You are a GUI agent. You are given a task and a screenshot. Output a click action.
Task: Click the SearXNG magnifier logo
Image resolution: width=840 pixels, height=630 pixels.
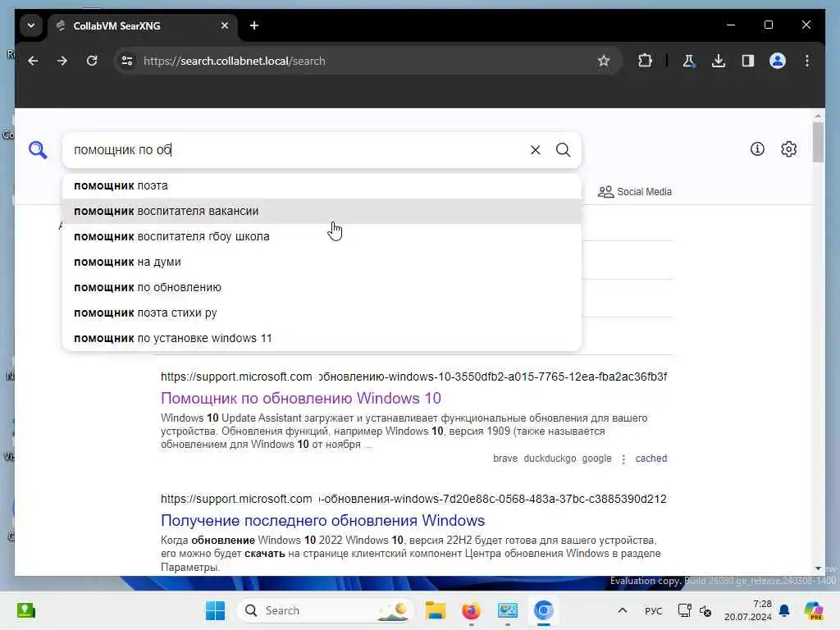click(38, 150)
